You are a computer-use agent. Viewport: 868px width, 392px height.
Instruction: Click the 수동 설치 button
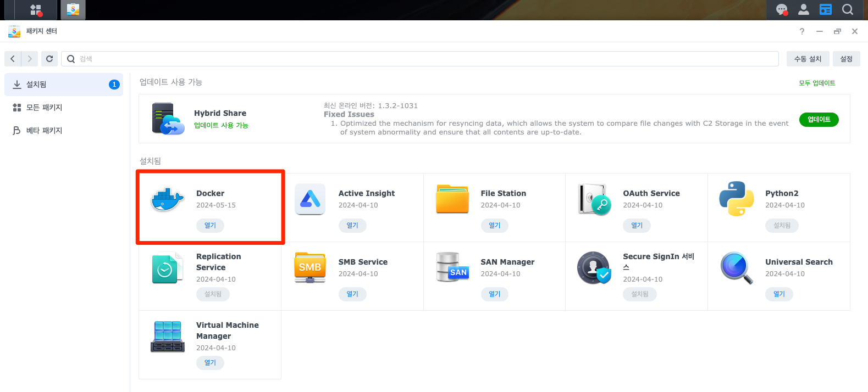(x=808, y=59)
